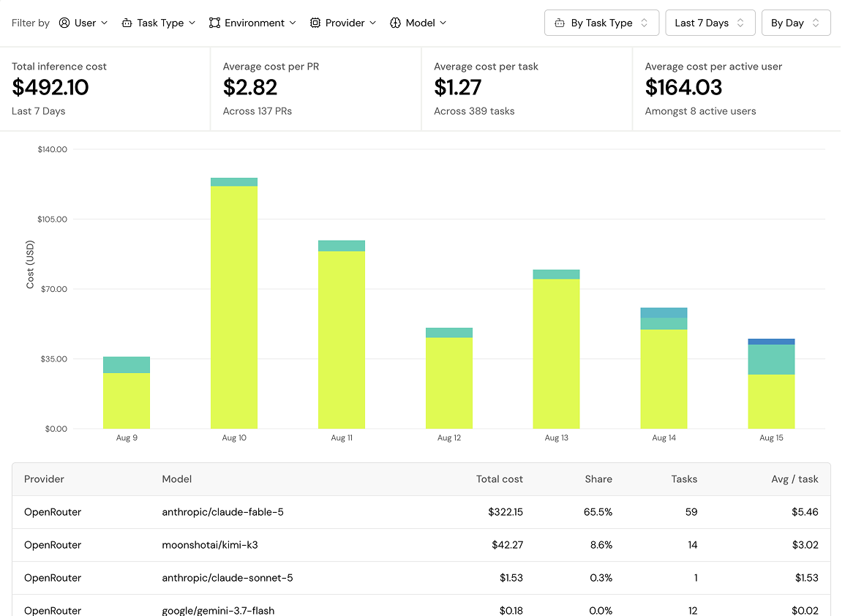Select the moonshotai/kimi-k3 model cell

(x=210, y=545)
